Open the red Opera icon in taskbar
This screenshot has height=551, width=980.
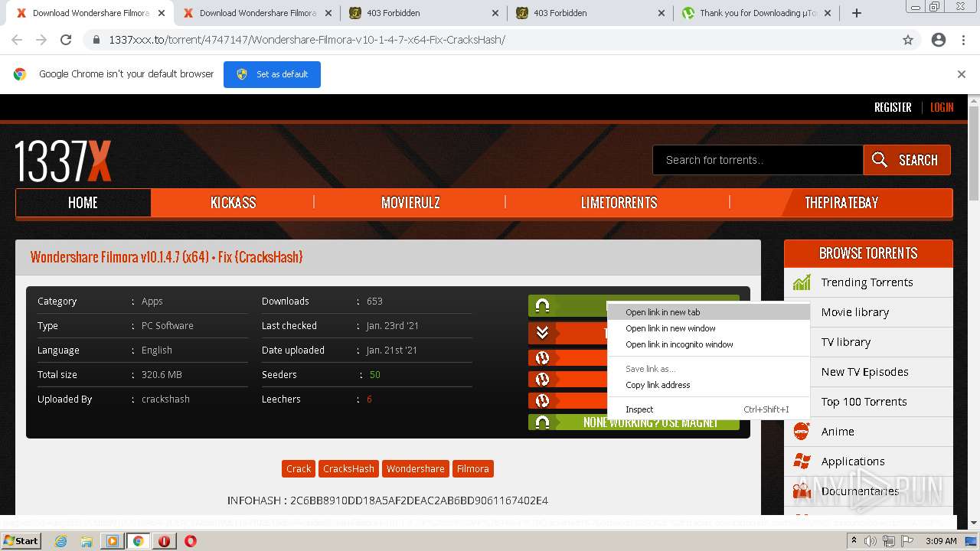click(191, 541)
